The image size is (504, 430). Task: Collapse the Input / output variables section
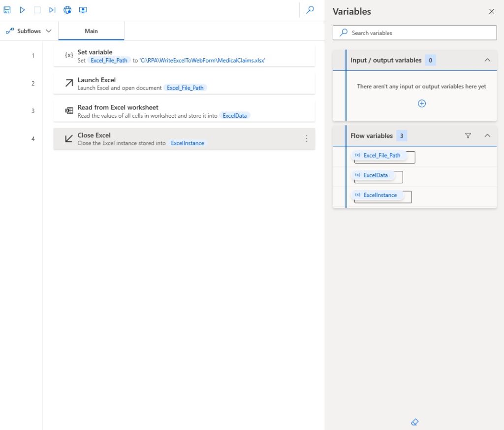[x=487, y=60]
